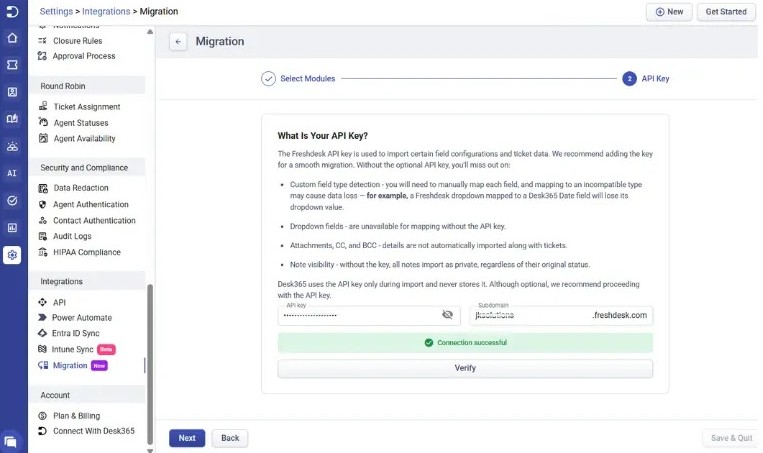Click the Approval Process icon

coord(42,56)
